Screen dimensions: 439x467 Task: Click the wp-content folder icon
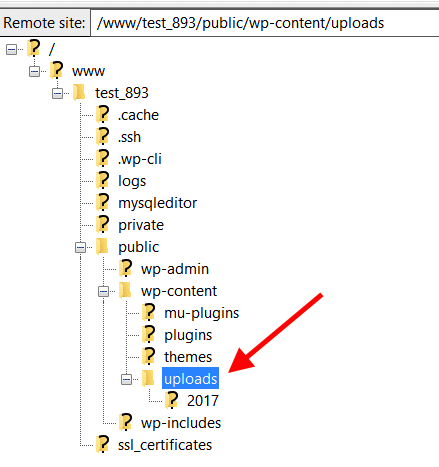(125, 290)
